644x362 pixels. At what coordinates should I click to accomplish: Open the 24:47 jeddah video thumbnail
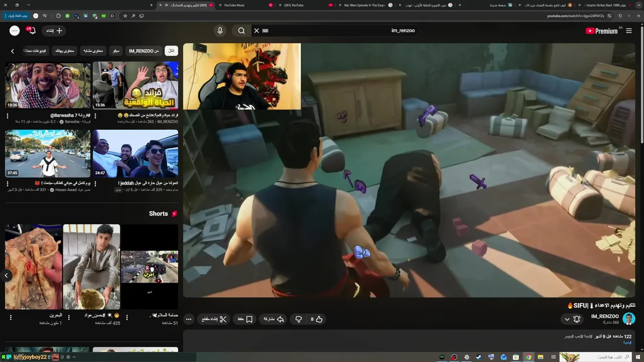pos(135,153)
